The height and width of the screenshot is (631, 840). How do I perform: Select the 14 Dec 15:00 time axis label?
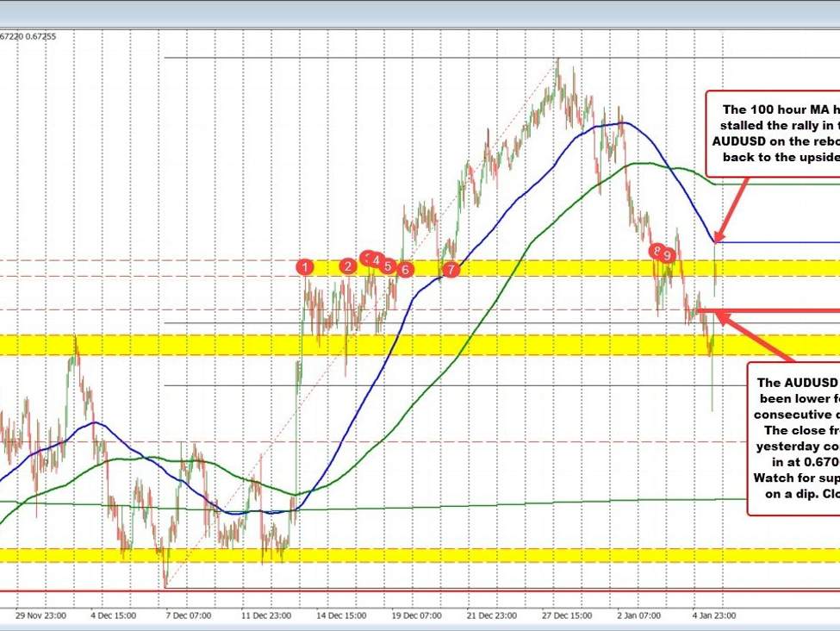pyautogui.click(x=342, y=615)
